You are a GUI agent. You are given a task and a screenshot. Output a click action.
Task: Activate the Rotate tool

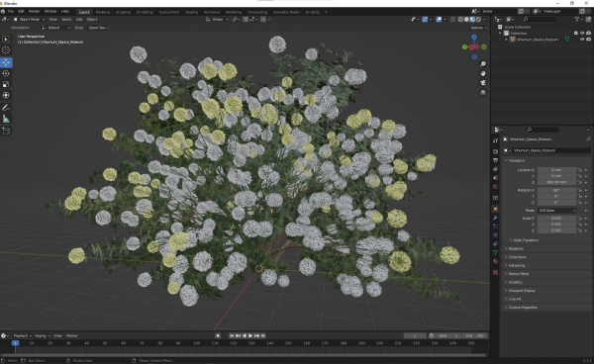[x=6, y=73]
